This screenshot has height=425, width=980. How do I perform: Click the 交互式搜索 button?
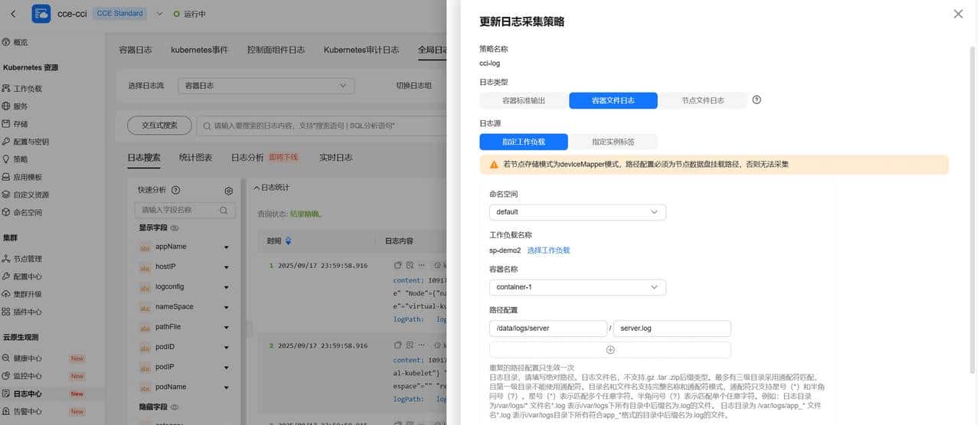tap(158, 125)
